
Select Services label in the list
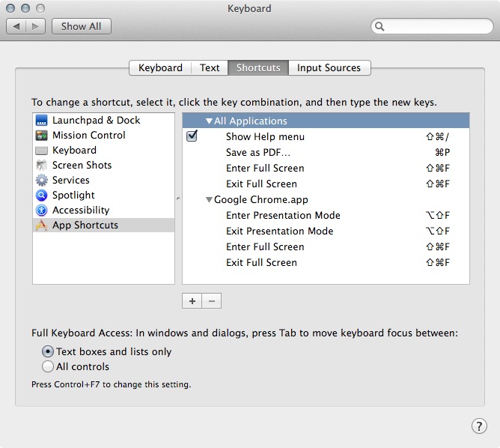[71, 180]
